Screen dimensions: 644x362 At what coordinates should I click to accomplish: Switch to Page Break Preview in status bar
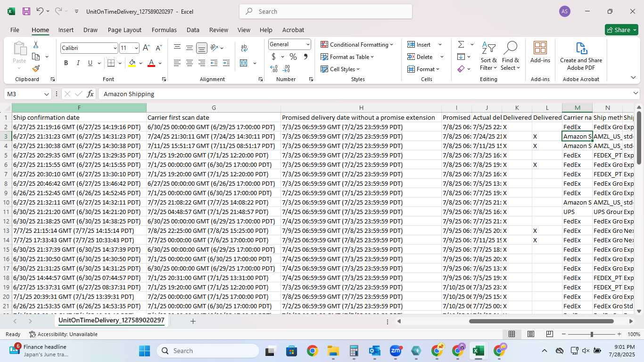coord(550,334)
